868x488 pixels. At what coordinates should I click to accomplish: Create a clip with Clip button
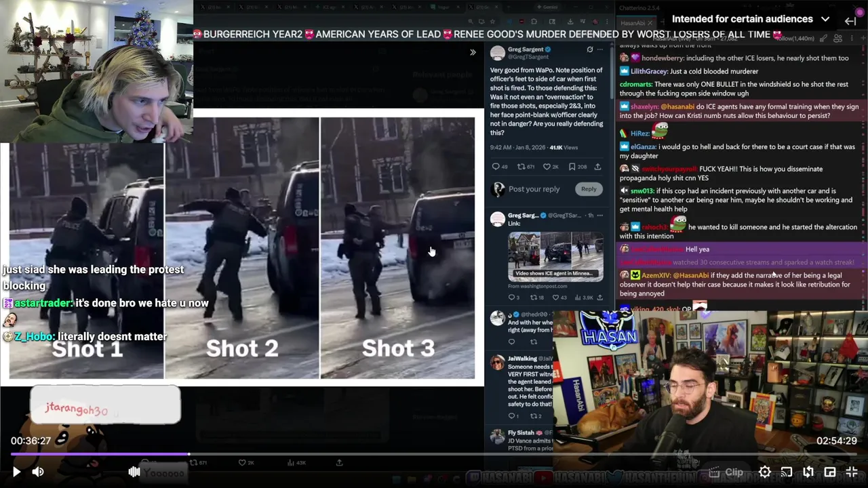[x=726, y=472]
